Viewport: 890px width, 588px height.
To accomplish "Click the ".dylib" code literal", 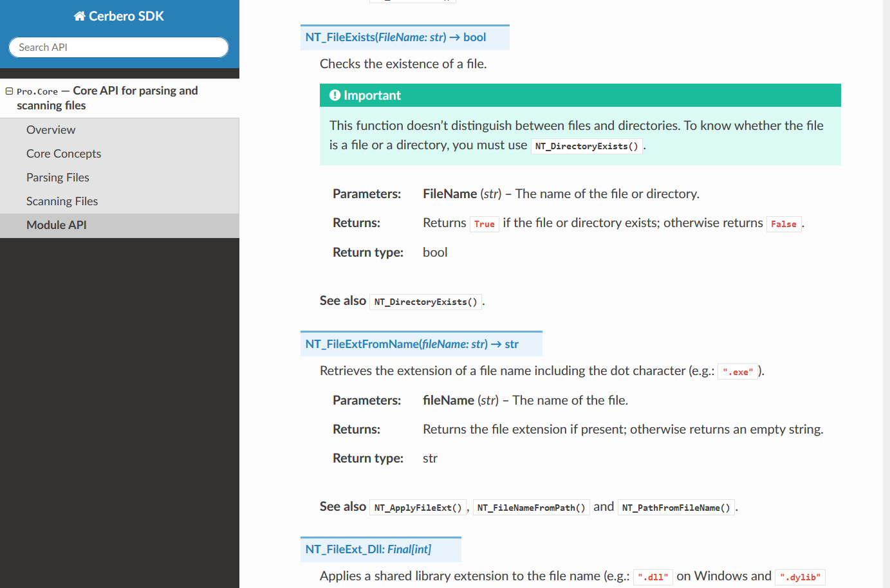I will pos(800,577).
